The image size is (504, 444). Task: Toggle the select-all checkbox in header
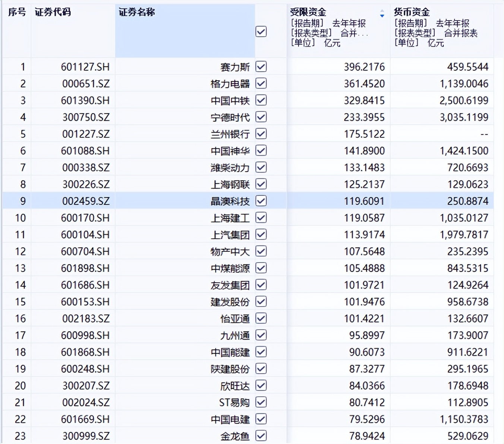[x=261, y=32]
